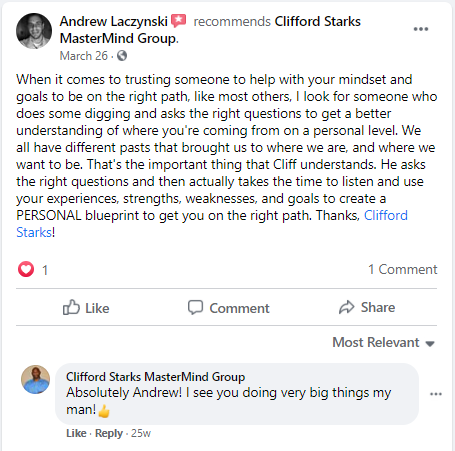Click the globe public privacy icon
Image resolution: width=455 pixels, height=451 pixels.
tap(122, 56)
